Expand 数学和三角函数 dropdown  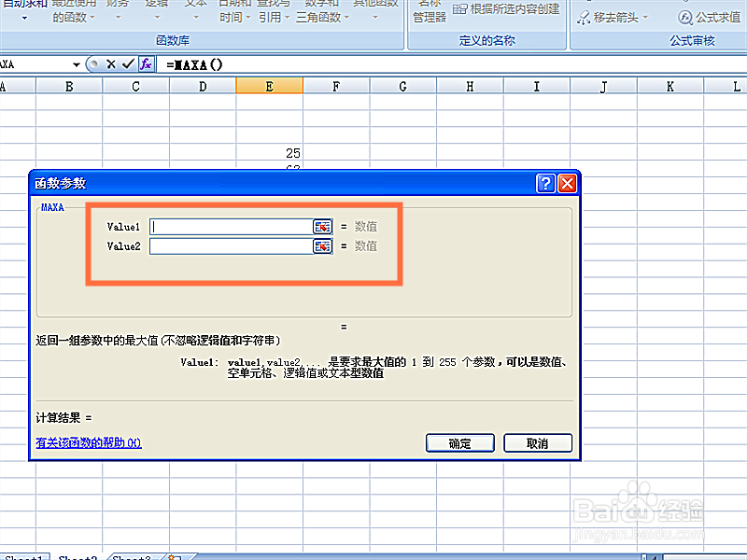(x=346, y=18)
